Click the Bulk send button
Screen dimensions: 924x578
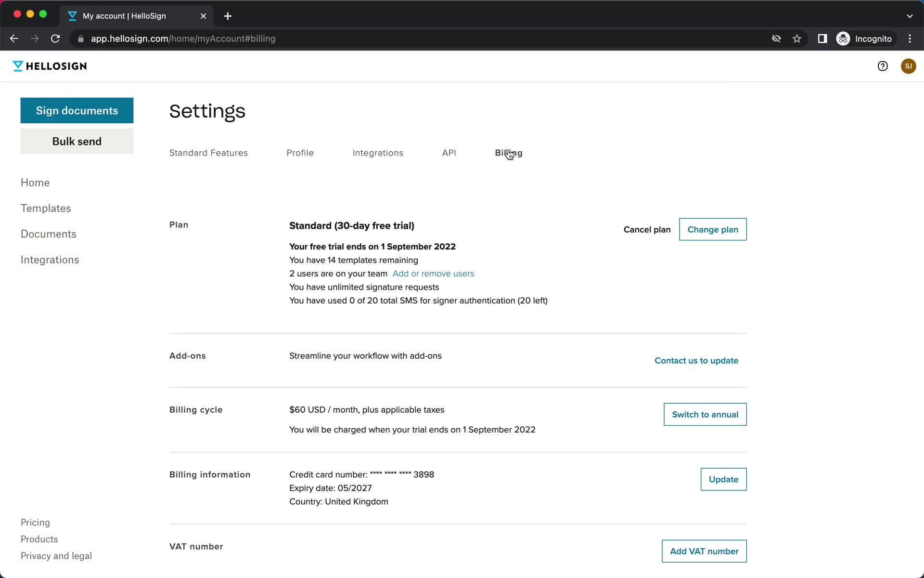(77, 141)
